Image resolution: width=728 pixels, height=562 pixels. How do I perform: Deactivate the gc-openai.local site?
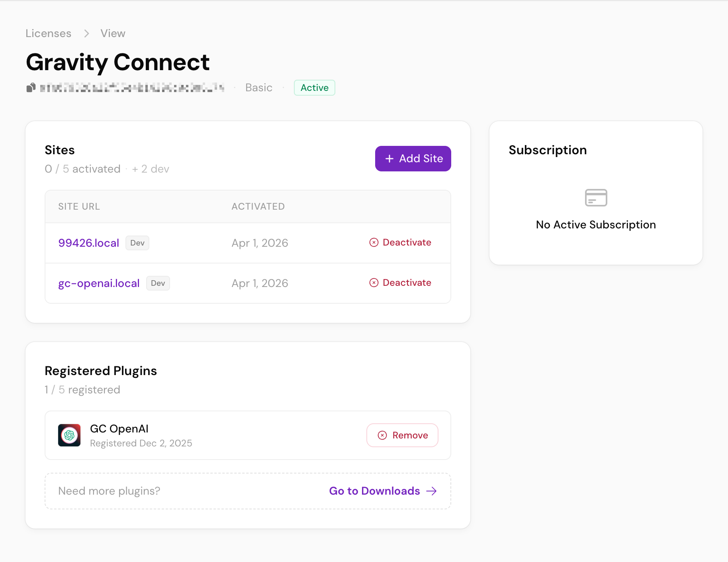pyautogui.click(x=400, y=283)
